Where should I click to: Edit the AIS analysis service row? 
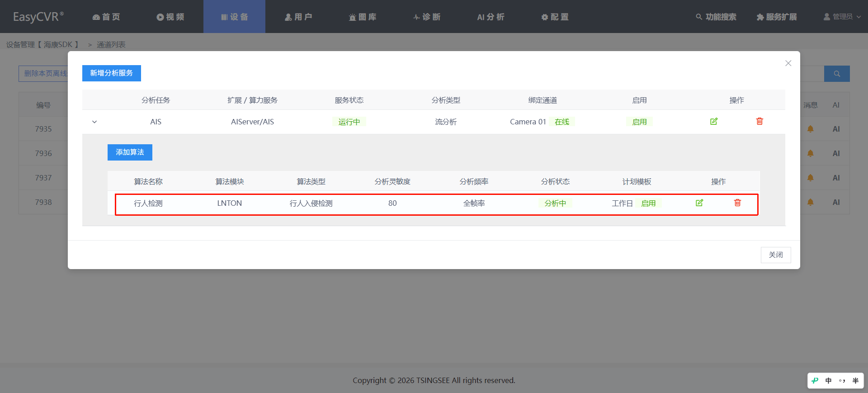coord(714,121)
